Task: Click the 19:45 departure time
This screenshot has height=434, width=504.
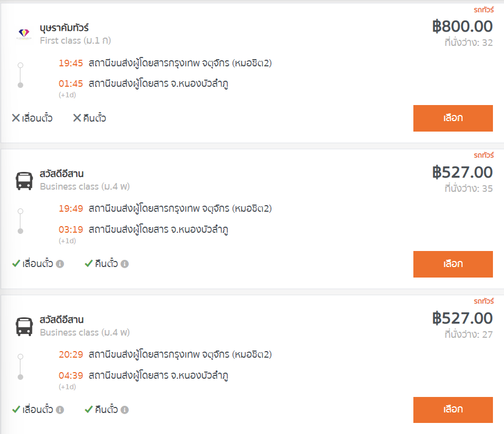Action: coord(71,63)
